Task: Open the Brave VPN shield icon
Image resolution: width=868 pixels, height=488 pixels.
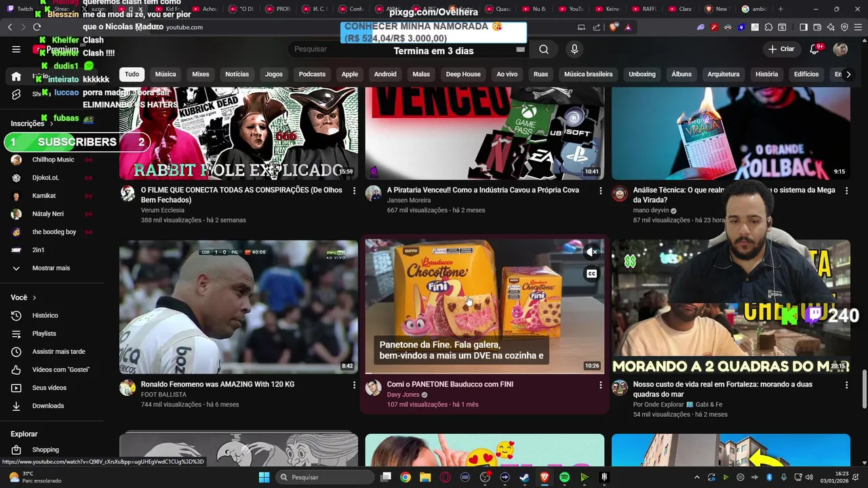Action: (844, 27)
